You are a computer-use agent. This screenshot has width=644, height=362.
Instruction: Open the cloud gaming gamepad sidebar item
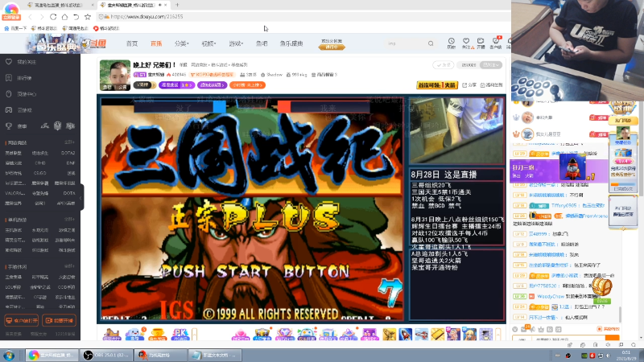tap(19, 110)
